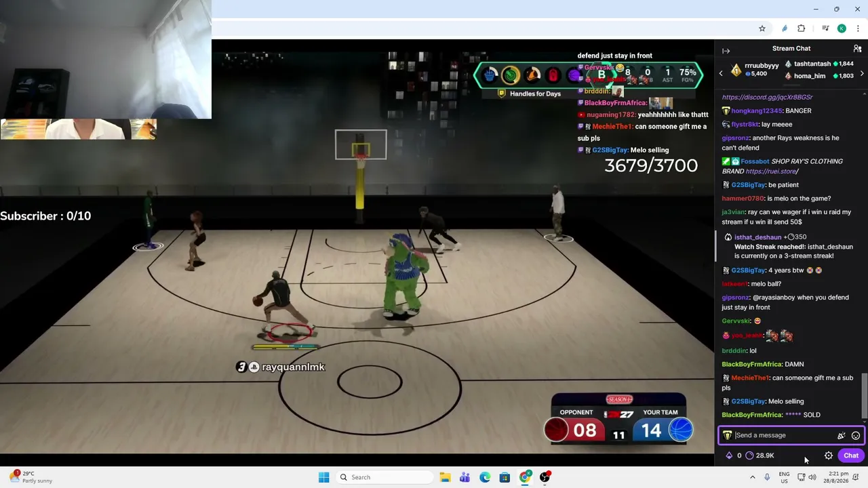Click username gipsronz about Rays weakness
The width and height of the screenshot is (868, 488).
point(734,138)
